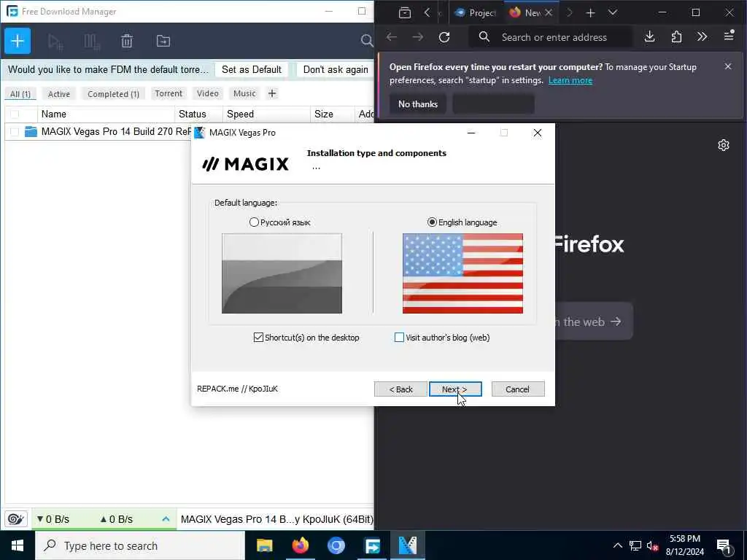
Task: Click Set as Default in FDM
Action: 252,69
